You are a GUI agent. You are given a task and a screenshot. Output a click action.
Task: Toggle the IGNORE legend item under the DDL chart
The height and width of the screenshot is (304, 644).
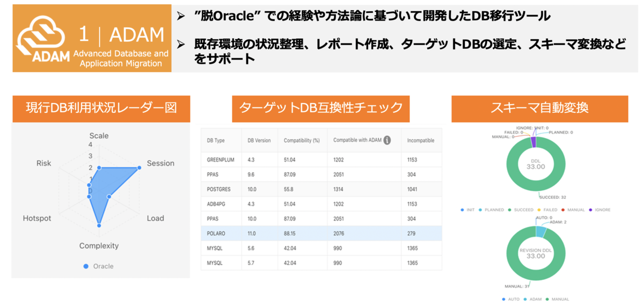point(601,209)
